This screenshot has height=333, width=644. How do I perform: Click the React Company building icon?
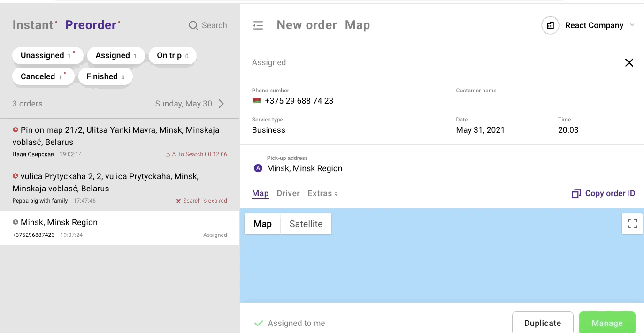550,25
